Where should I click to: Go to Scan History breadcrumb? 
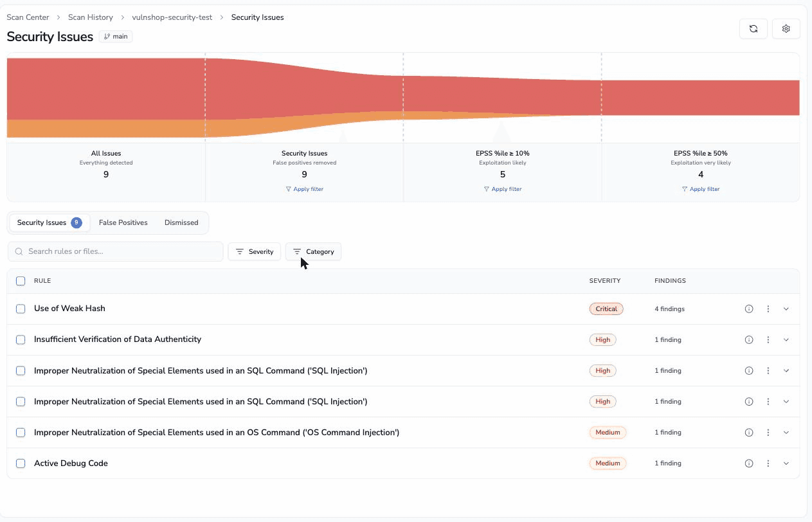[91, 17]
